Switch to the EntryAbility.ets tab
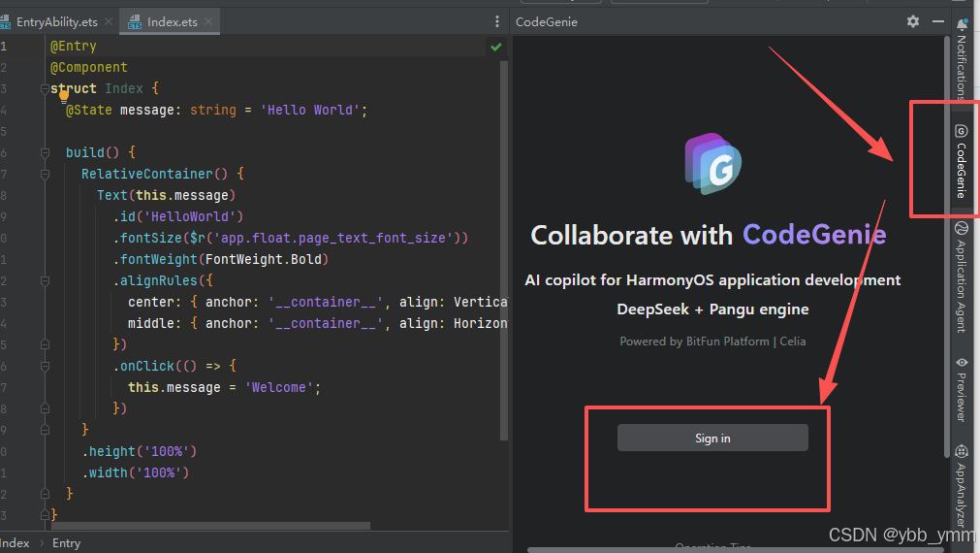This screenshot has height=553, width=980. (56, 22)
